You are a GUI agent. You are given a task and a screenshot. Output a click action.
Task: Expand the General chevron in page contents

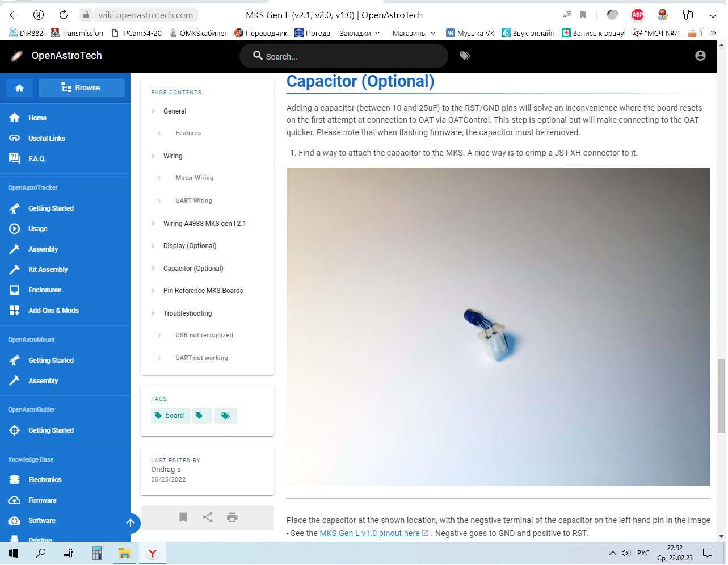pyautogui.click(x=153, y=111)
